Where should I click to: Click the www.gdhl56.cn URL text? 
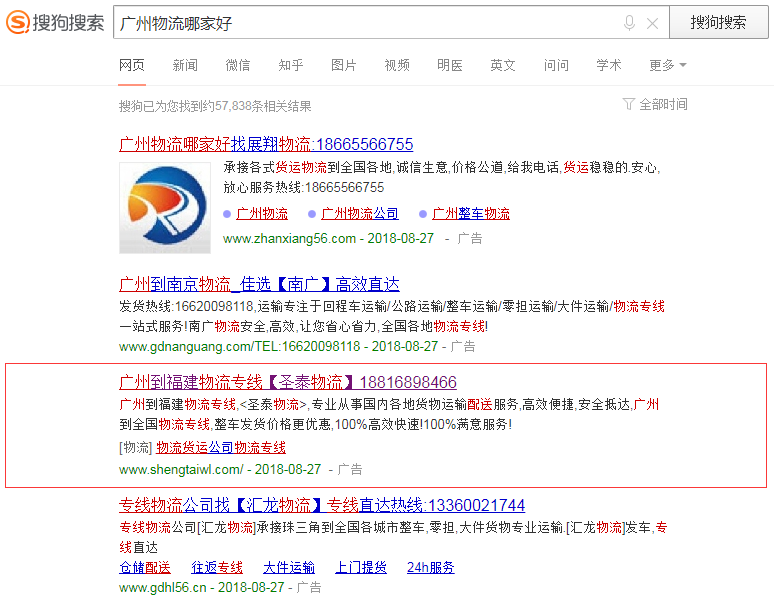(162, 587)
